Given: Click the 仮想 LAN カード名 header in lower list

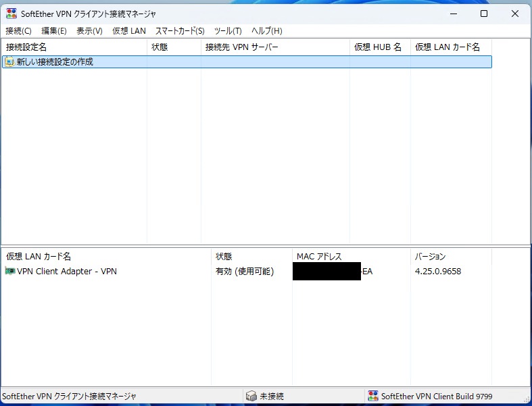Looking at the screenshot, I should [x=39, y=257].
